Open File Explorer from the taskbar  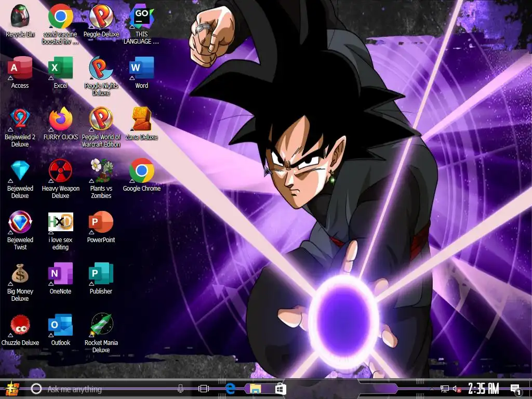(x=256, y=389)
